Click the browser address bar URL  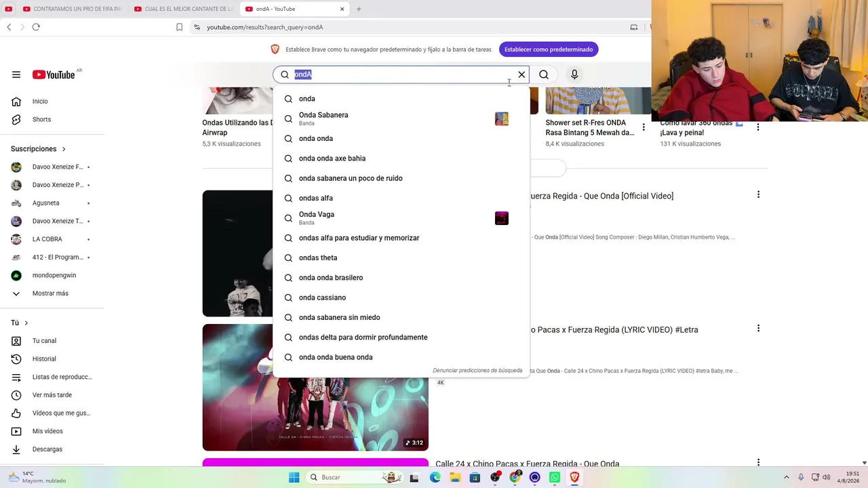[264, 27]
